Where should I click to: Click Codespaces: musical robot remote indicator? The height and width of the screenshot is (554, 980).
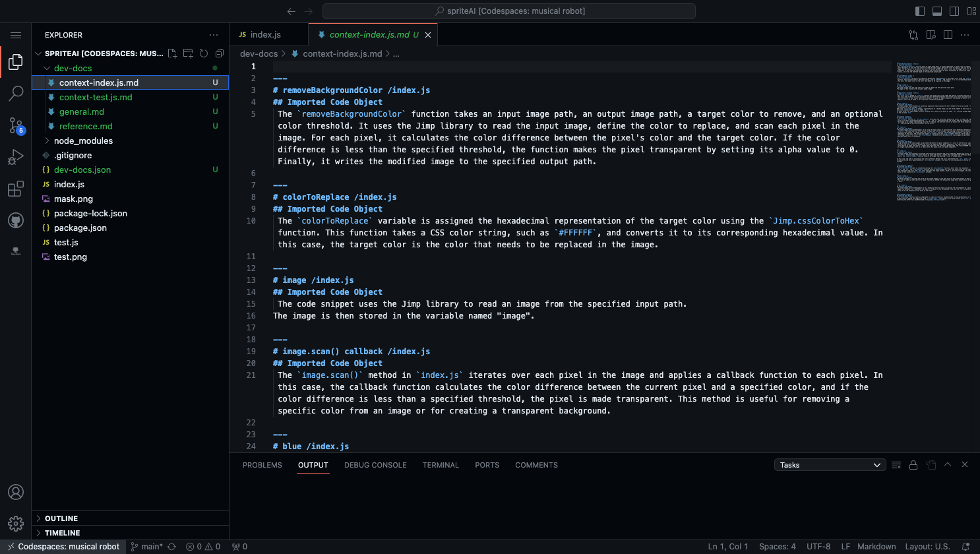click(63, 547)
